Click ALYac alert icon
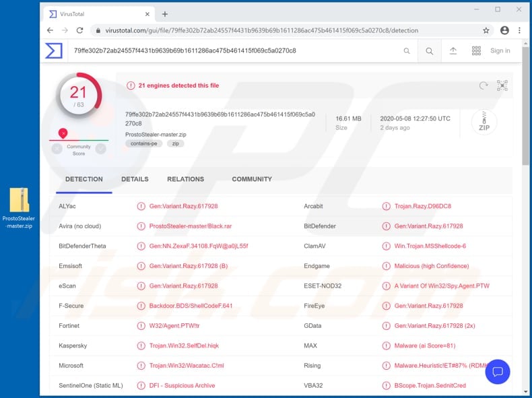 (141, 206)
